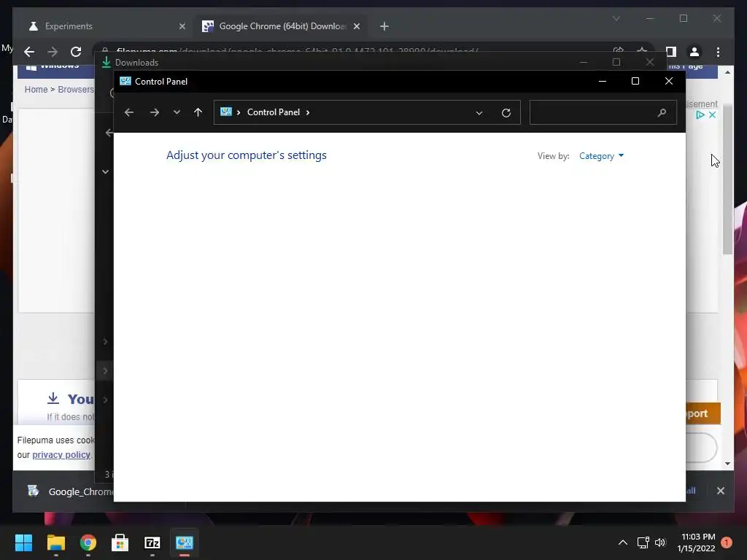The height and width of the screenshot is (560, 747).
Task: Open address bar history dropdown
Action: coord(479,113)
